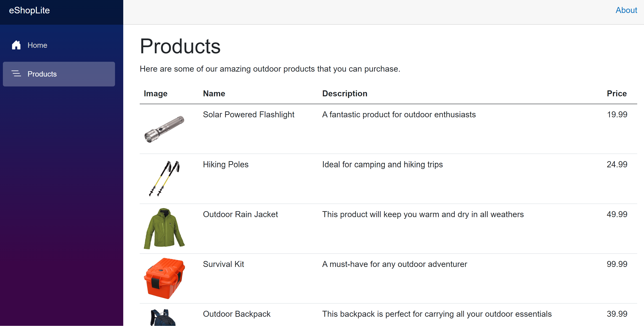This screenshot has width=644, height=326.
Task: Click the Products page heading
Action: point(180,47)
